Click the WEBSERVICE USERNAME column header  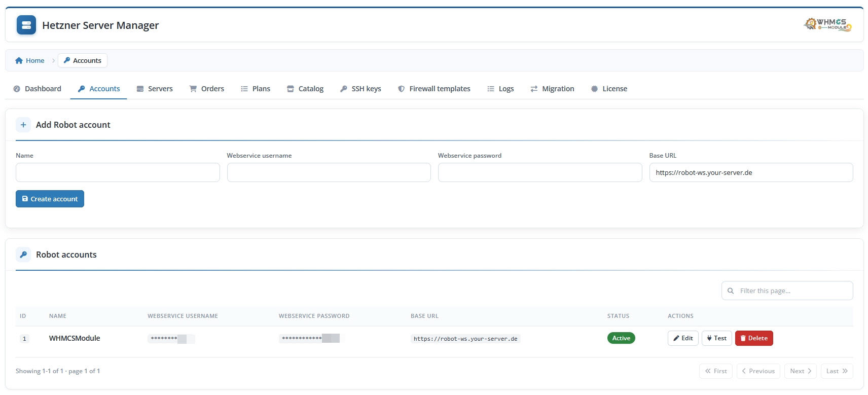[183, 316]
